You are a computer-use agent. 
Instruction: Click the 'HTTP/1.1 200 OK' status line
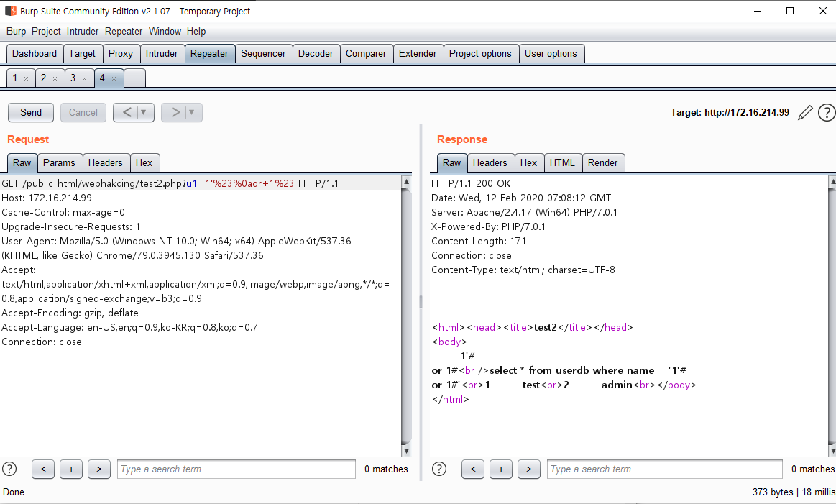471,183
